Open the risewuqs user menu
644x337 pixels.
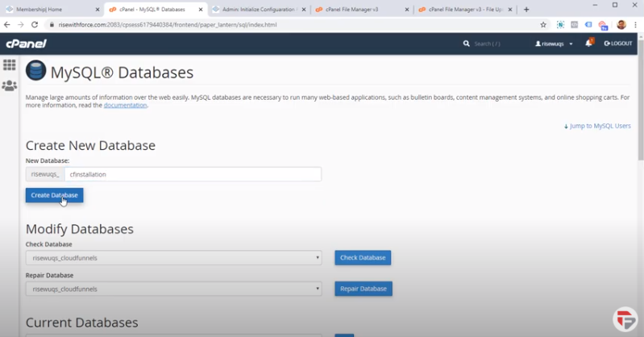click(x=554, y=44)
